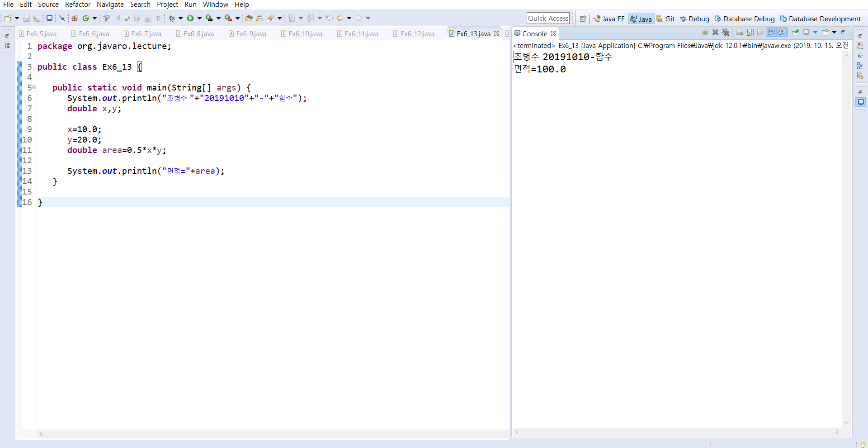Select the Console view tab
This screenshot has width=868, height=448.
[535, 34]
